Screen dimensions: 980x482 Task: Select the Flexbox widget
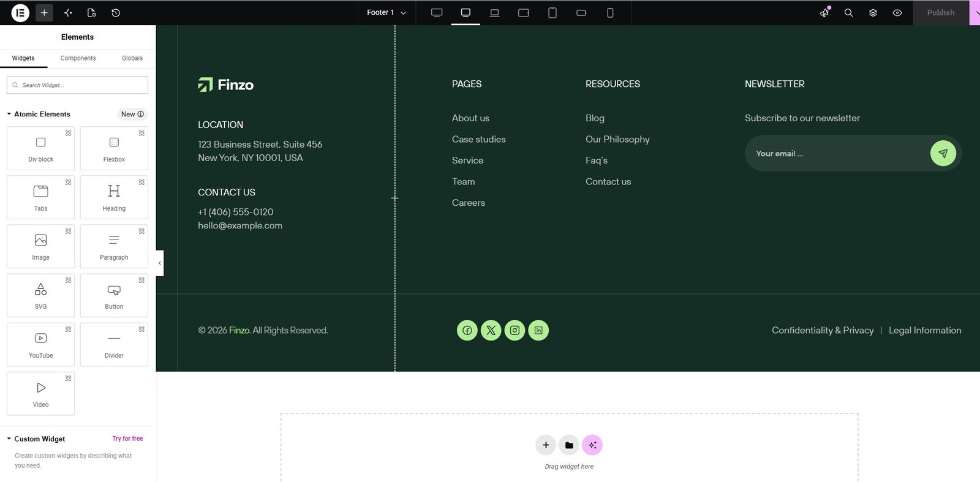pos(114,148)
